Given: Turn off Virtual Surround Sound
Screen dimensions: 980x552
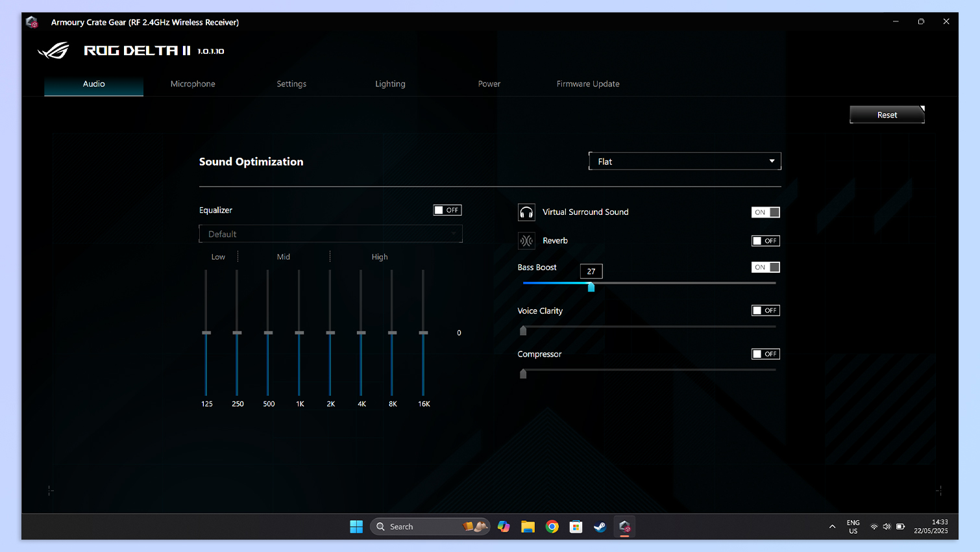Looking at the screenshot, I should click(765, 212).
